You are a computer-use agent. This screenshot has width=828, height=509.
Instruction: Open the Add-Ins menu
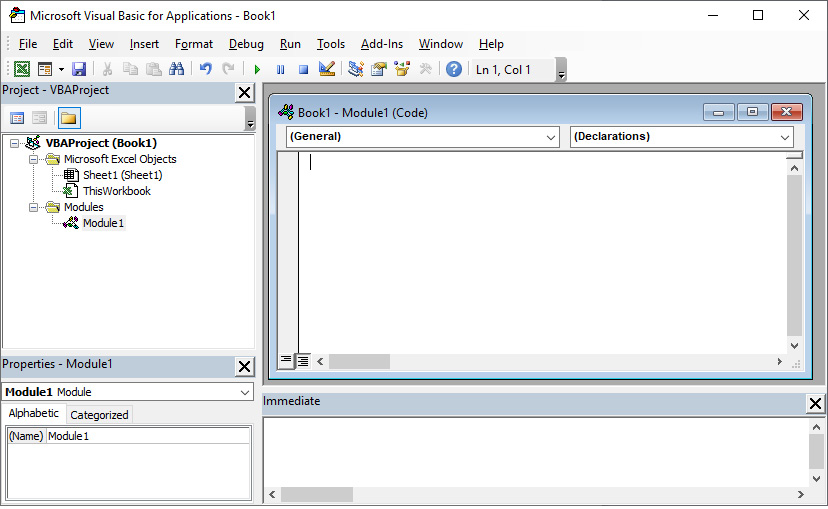382,44
